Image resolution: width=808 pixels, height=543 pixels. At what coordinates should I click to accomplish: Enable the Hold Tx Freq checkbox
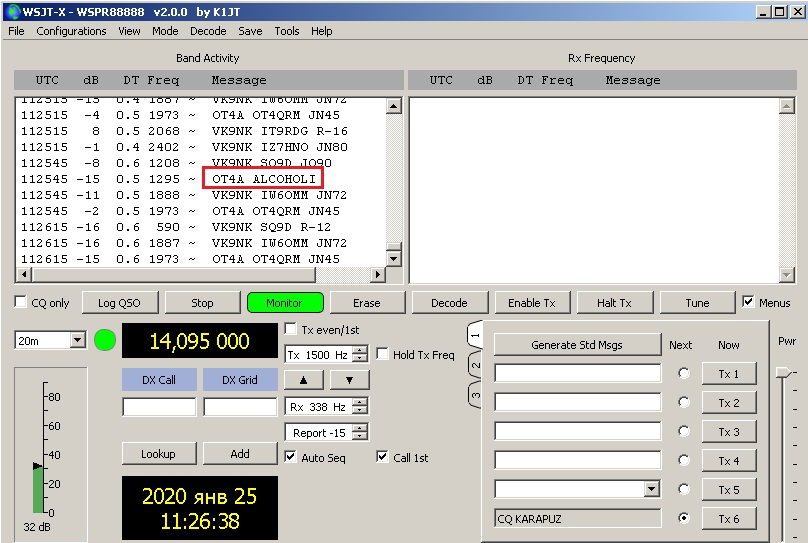click(382, 354)
